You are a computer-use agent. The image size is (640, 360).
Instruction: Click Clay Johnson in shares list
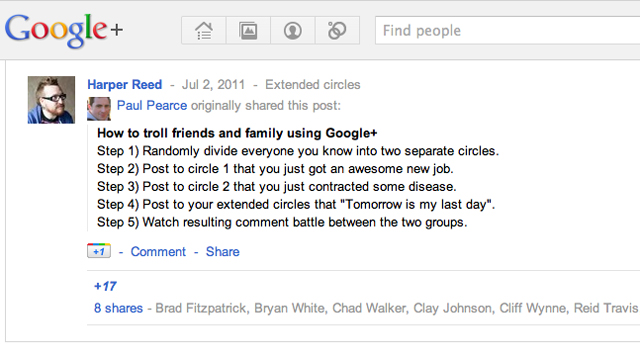point(453,308)
